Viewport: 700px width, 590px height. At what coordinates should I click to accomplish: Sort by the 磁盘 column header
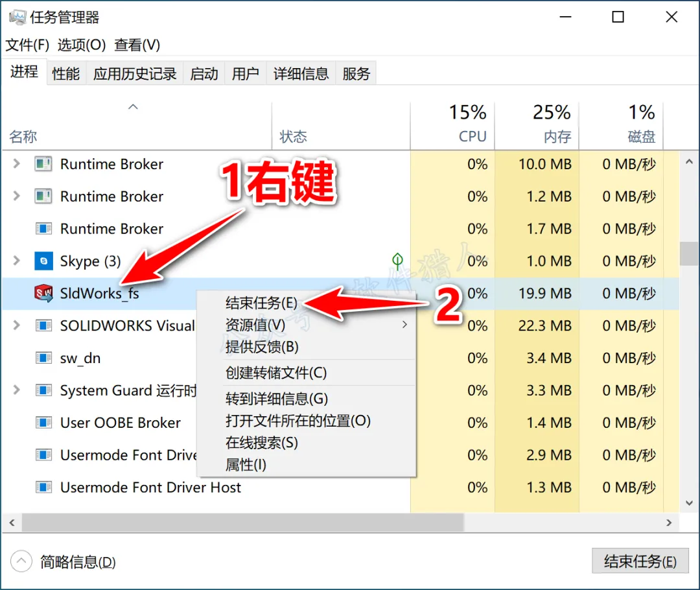621,126
